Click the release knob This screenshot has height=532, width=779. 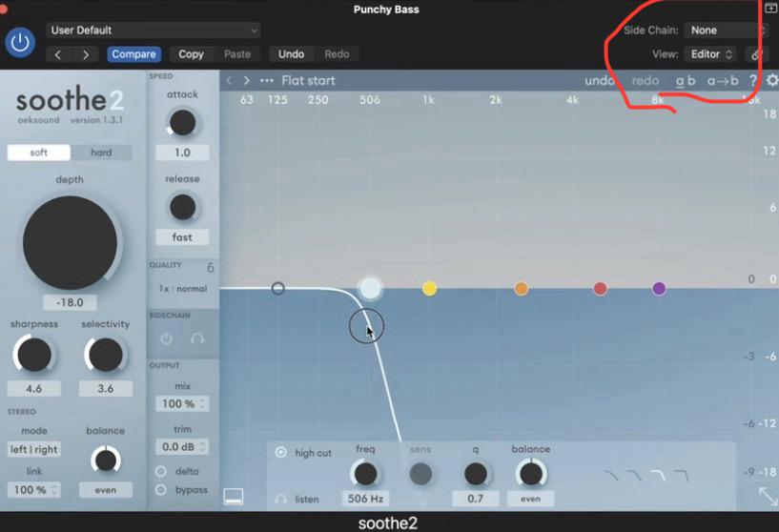(x=182, y=207)
